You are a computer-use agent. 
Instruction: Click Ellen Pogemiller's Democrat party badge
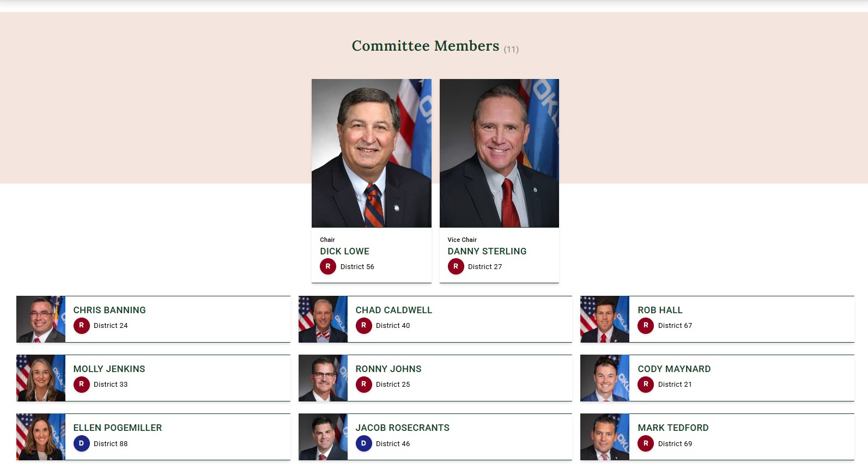(81, 443)
